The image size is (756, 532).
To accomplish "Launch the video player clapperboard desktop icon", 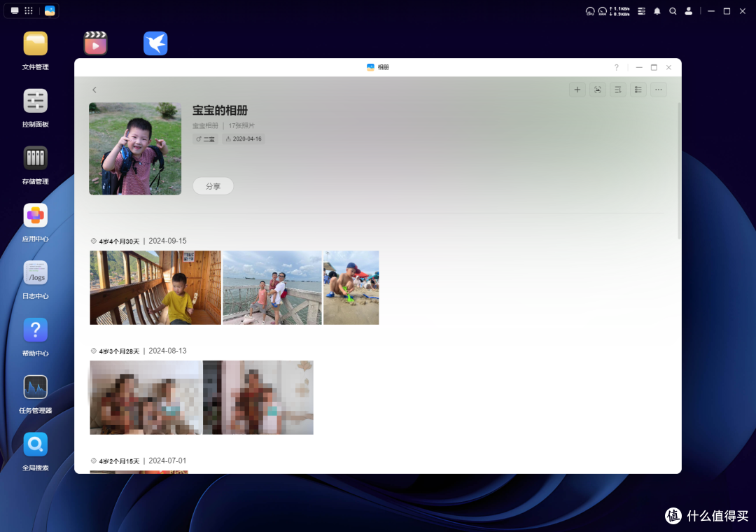I will 95,43.
